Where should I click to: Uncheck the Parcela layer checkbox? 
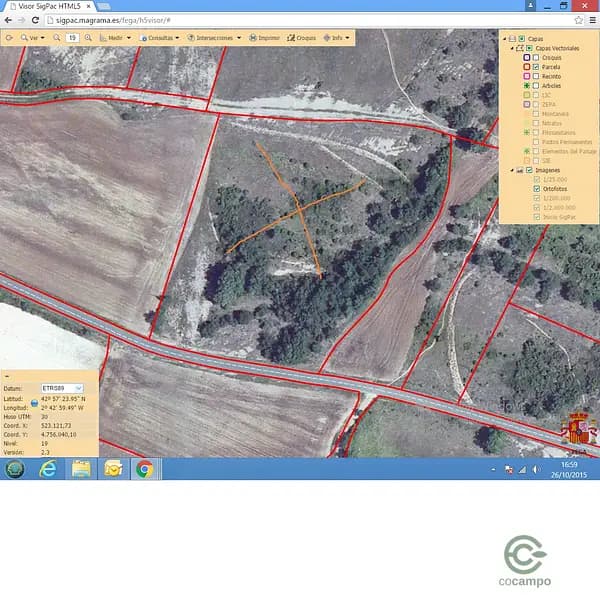[536, 67]
